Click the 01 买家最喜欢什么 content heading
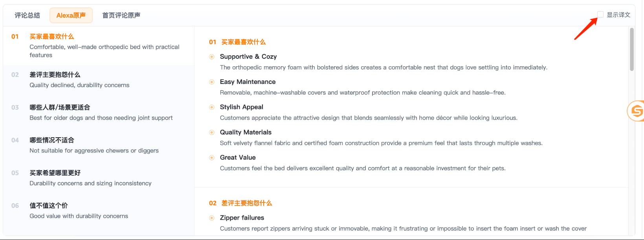Viewport: 644px width, 240px height. [x=237, y=42]
